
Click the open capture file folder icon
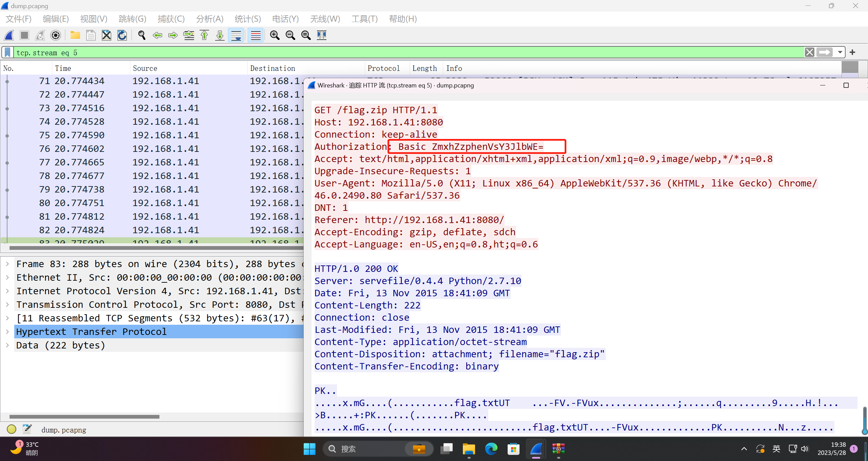[x=75, y=35]
